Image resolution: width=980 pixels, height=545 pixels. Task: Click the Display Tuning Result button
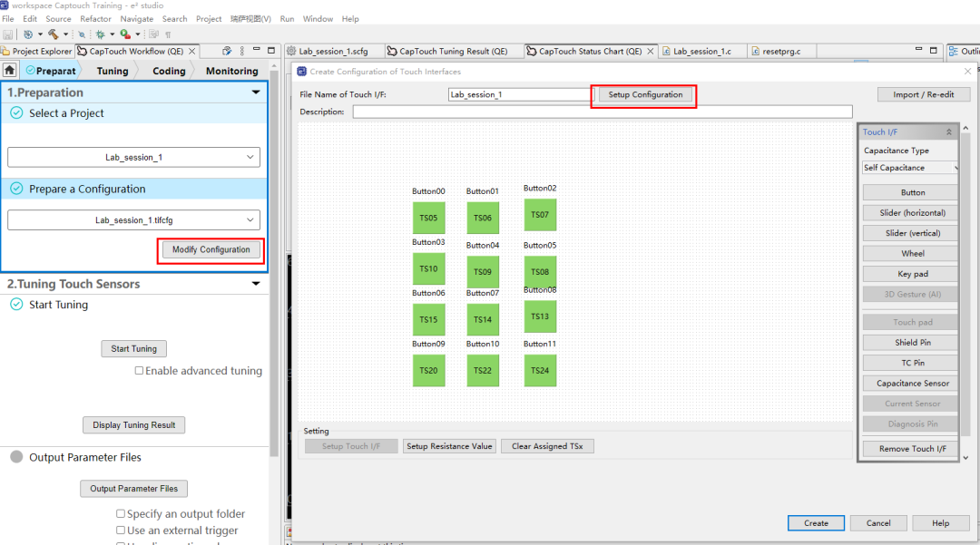pyautogui.click(x=133, y=425)
